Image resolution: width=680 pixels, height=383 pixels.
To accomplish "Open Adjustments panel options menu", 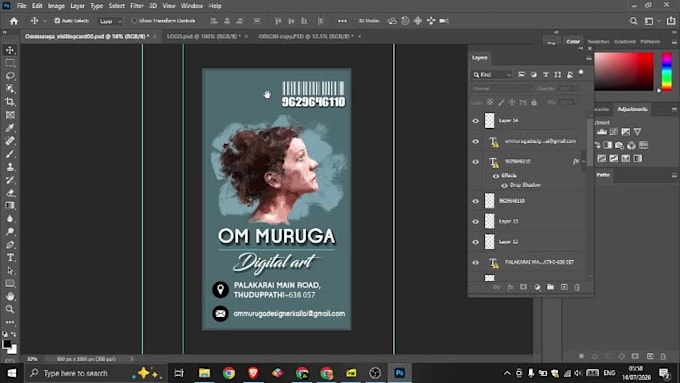I will 674,109.
